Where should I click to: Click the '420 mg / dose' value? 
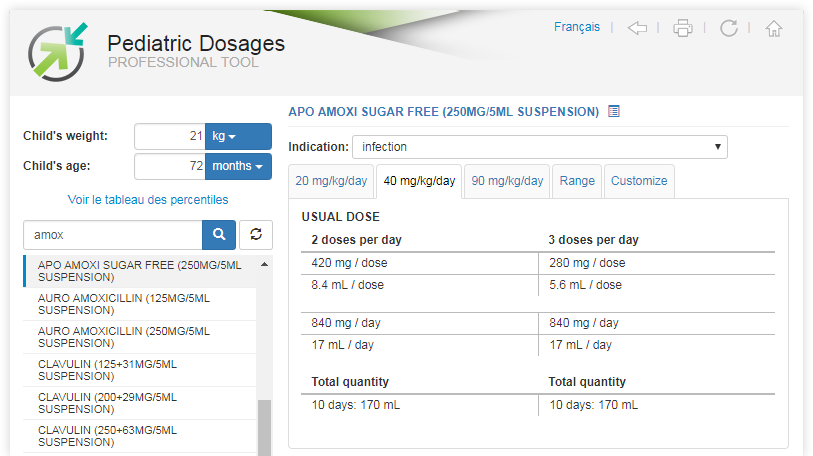(x=349, y=262)
